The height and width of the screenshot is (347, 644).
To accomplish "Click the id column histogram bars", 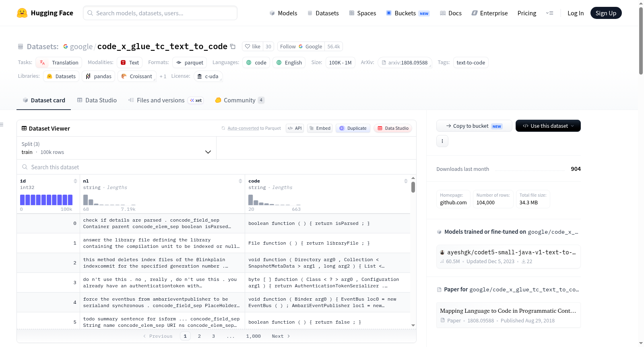I will 46,200.
